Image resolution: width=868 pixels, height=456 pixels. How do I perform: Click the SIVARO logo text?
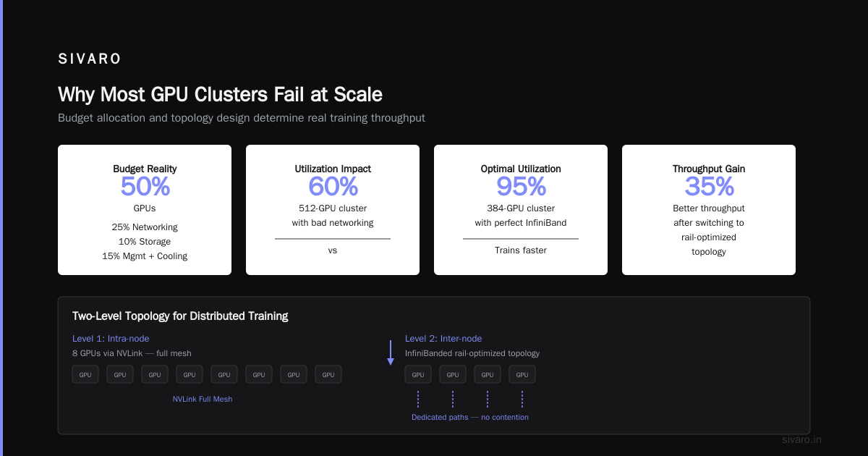tap(90, 59)
